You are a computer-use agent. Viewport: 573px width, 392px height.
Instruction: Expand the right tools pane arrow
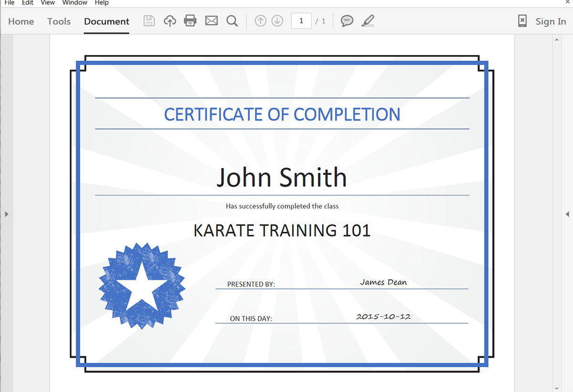[x=567, y=214]
